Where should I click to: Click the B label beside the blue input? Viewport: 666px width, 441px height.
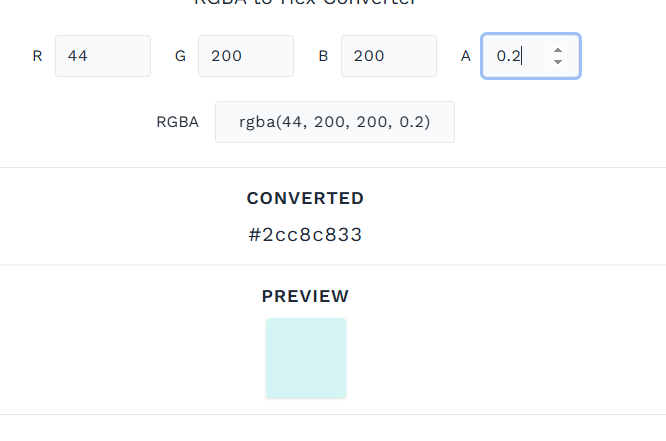click(x=323, y=56)
